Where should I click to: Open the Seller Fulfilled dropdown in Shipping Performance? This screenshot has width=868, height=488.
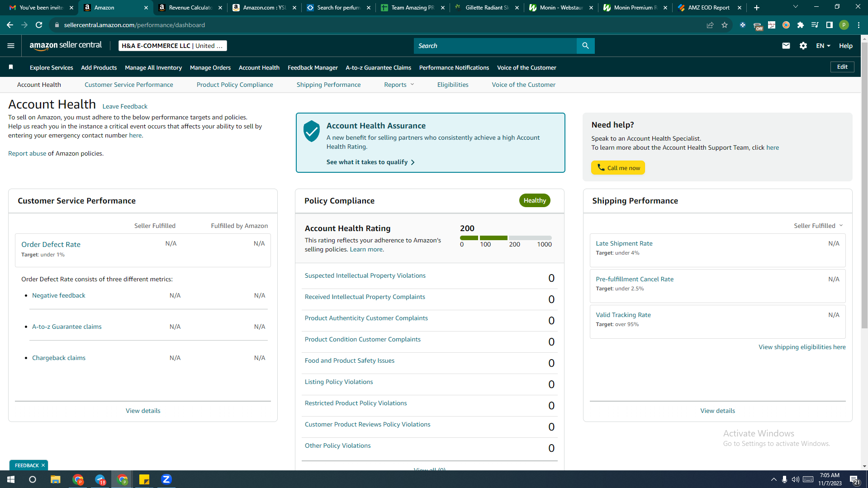(818, 226)
